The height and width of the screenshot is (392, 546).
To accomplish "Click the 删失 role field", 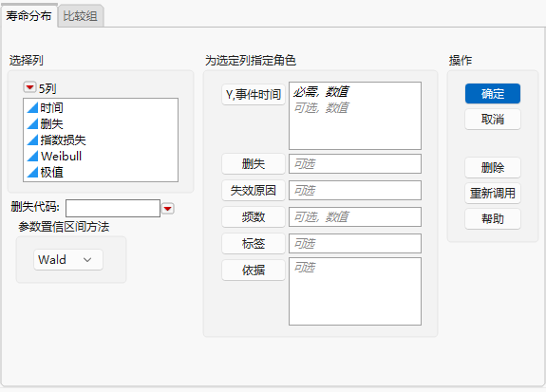I will 355,164.
